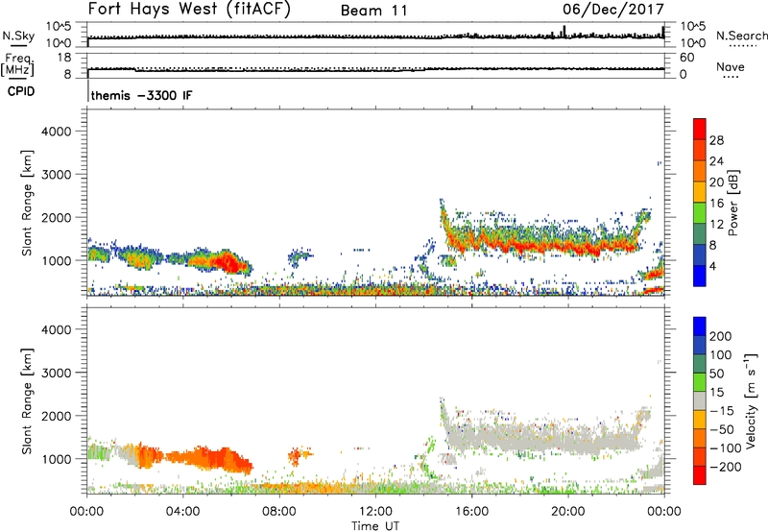Click the 'Power [dB]' colorbar label
Viewport: 768px width, 532px height.
pyautogui.click(x=732, y=203)
